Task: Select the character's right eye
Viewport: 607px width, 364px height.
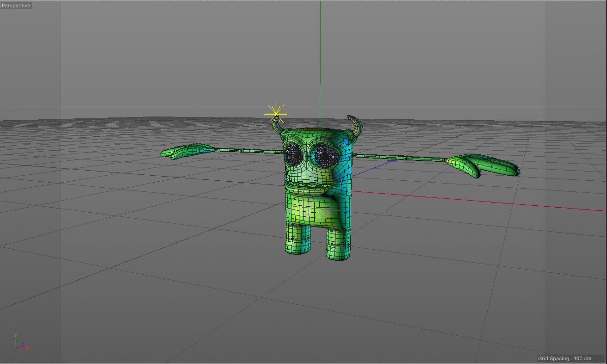Action: (293, 155)
